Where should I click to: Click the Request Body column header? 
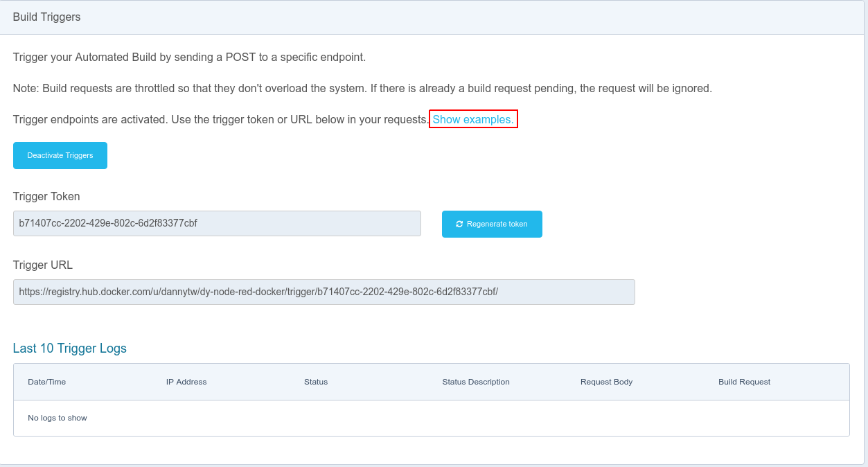606,382
